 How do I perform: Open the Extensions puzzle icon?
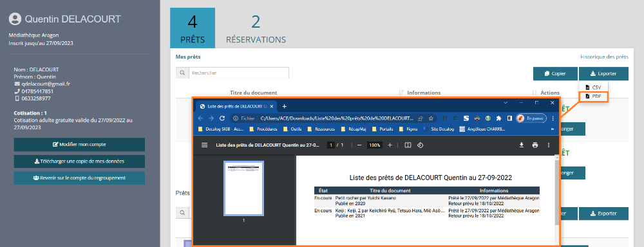tap(498, 118)
